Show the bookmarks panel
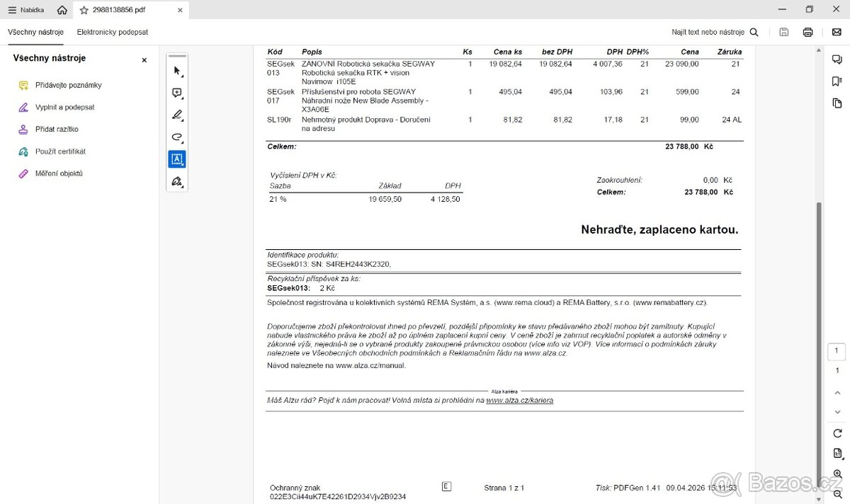This screenshot has width=850, height=504. [x=837, y=81]
